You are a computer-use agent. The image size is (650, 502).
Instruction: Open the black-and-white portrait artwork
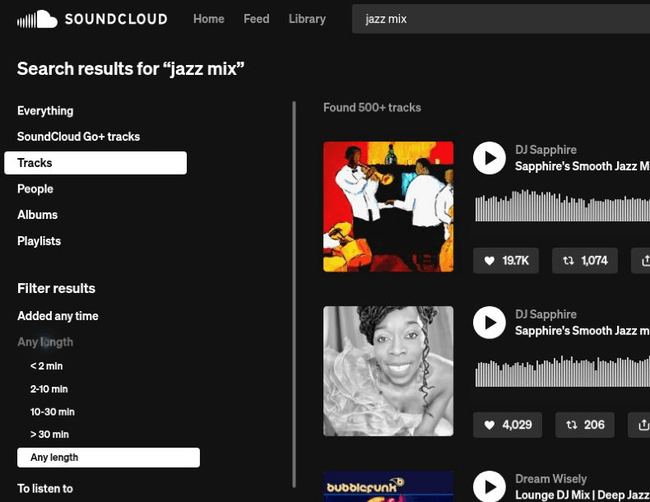point(388,371)
